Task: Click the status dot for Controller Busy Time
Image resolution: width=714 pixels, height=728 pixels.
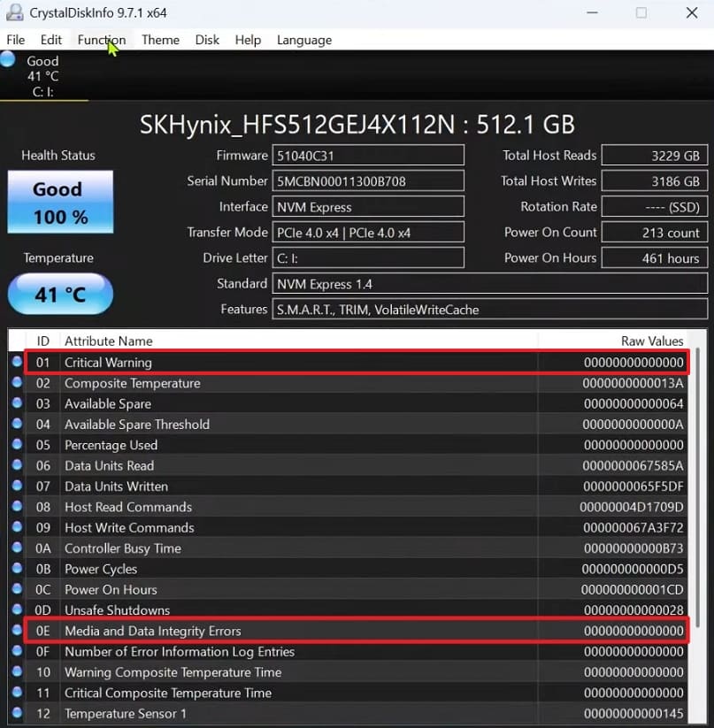Action: pyautogui.click(x=17, y=547)
